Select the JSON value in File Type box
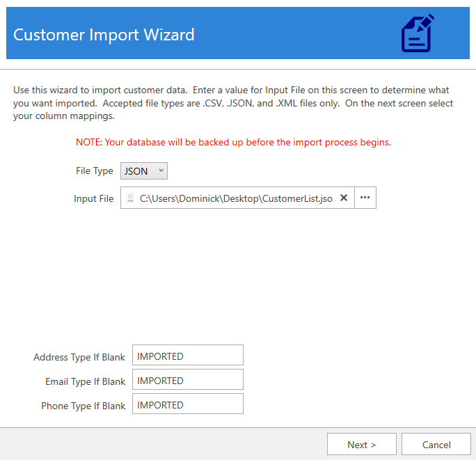 pos(136,171)
